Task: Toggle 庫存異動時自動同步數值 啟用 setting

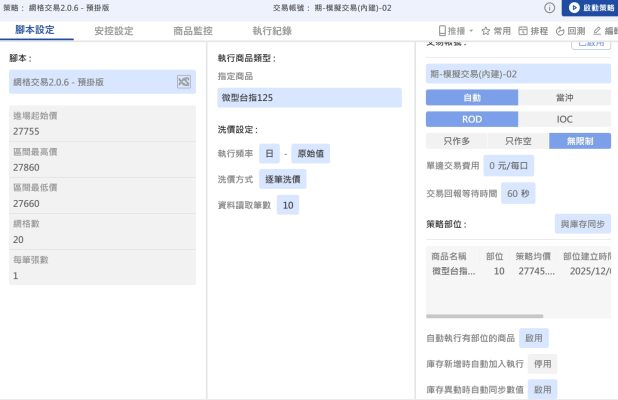Action: (x=543, y=389)
